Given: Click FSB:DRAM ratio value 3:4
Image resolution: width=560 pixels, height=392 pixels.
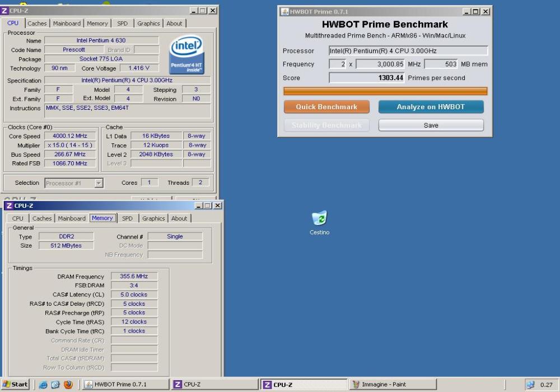Looking at the screenshot, I should click(134, 285).
